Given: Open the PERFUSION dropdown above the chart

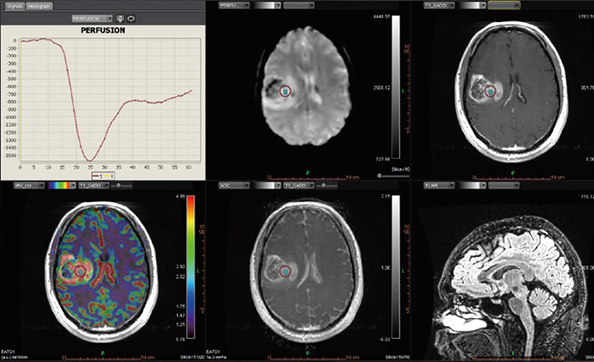Looking at the screenshot, I should 92,18.
